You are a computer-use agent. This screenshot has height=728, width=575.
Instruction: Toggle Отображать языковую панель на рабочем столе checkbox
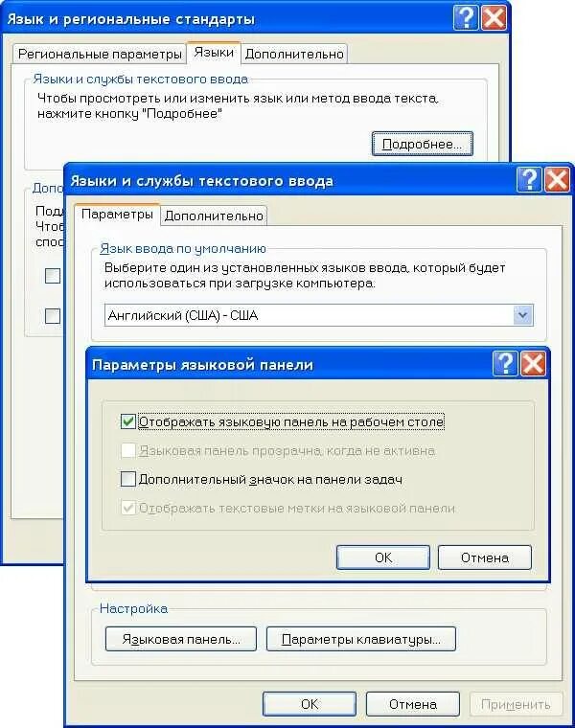click(127, 421)
